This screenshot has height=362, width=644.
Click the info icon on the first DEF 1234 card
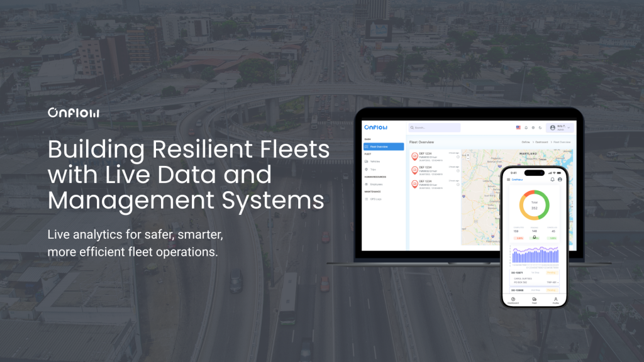coord(457,156)
